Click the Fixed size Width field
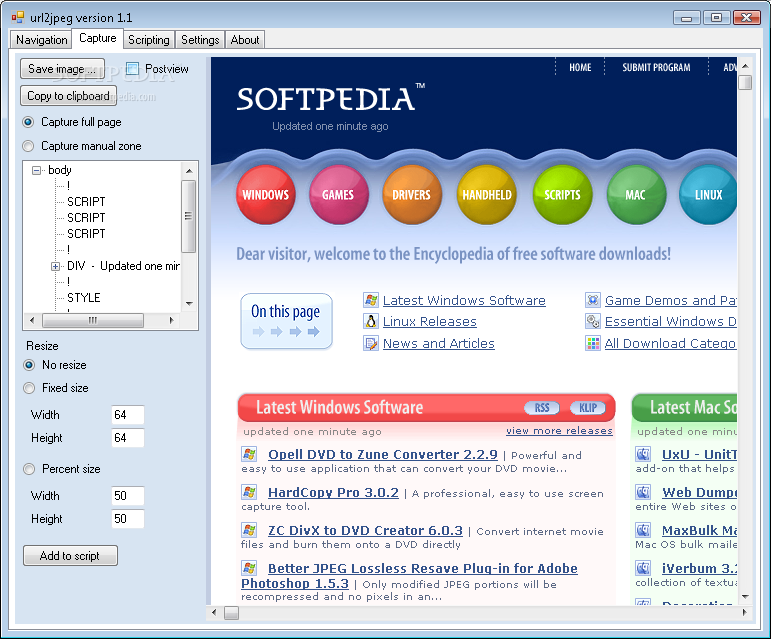The image size is (771, 639). 128,415
